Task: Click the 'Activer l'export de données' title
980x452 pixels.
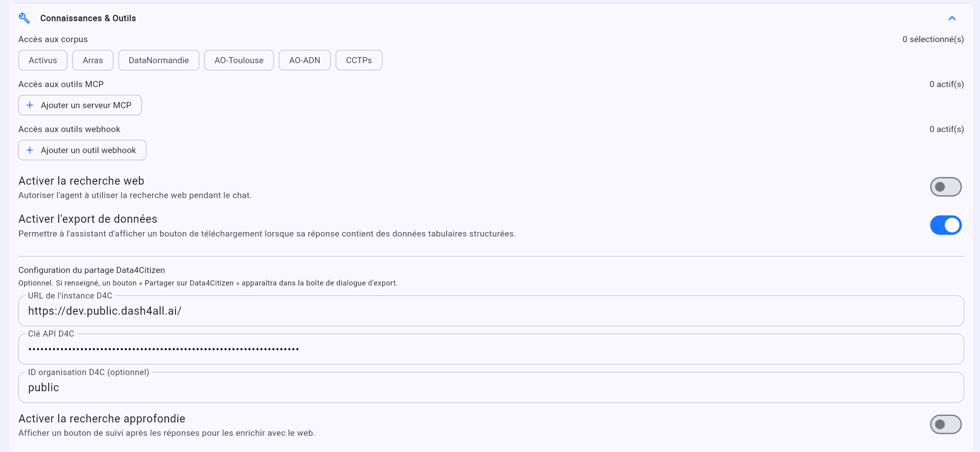Action: click(x=88, y=219)
